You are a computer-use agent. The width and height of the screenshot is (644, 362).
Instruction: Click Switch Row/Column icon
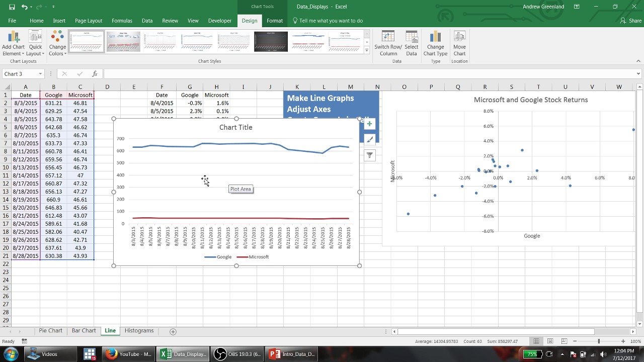tap(388, 43)
